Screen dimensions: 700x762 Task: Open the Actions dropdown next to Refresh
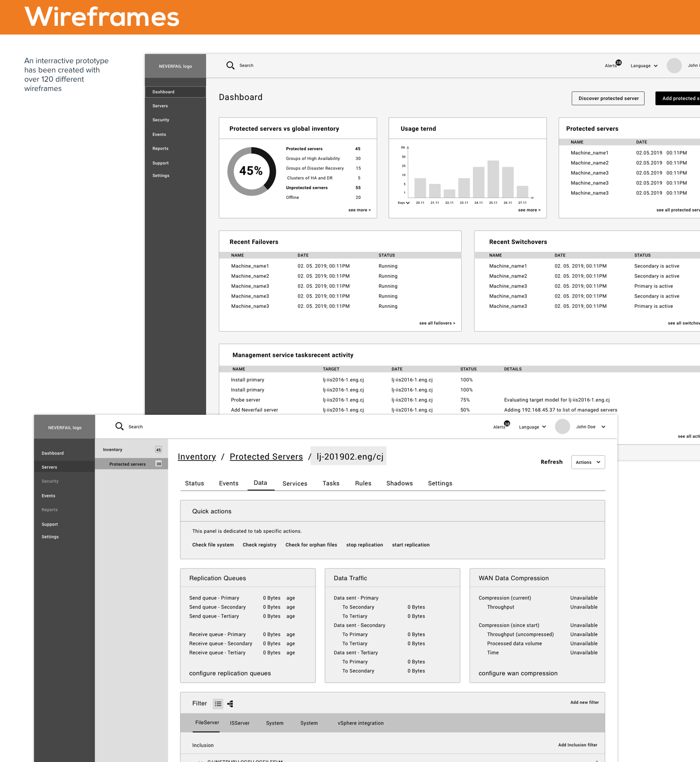[588, 462]
